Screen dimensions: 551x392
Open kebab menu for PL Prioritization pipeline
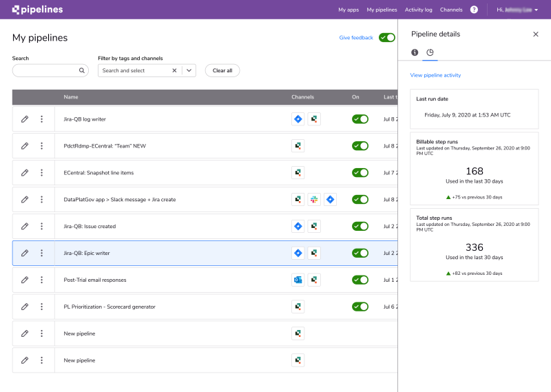pos(41,307)
